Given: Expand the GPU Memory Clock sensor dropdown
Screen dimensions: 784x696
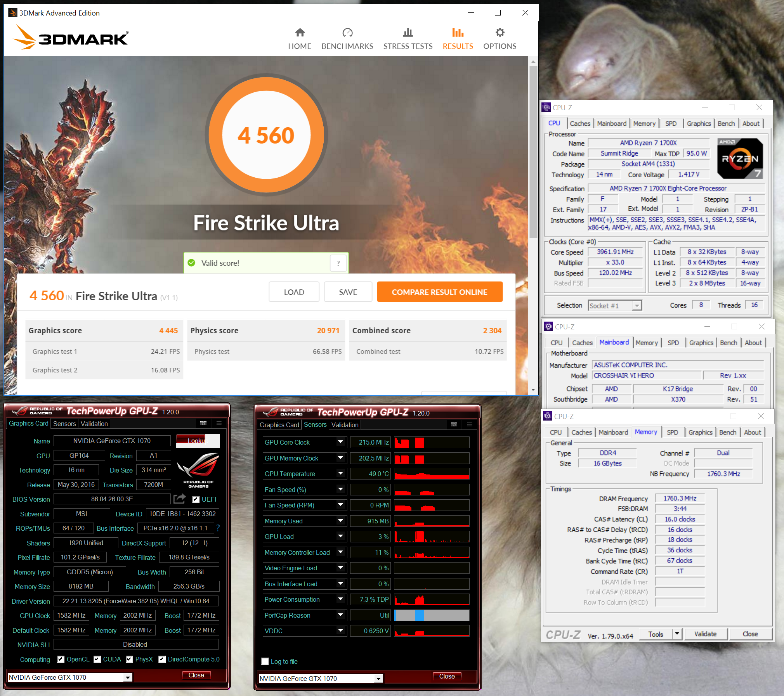Looking at the screenshot, I should [340, 458].
